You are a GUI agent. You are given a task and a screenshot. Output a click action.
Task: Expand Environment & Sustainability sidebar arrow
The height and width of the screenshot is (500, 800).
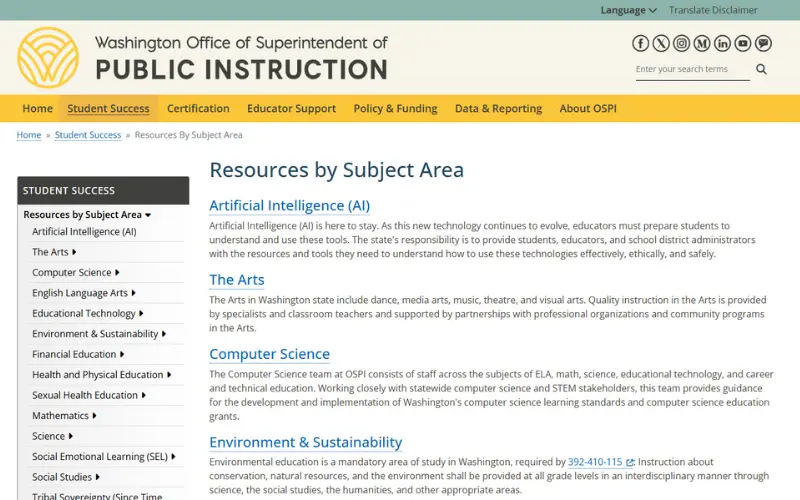click(164, 334)
